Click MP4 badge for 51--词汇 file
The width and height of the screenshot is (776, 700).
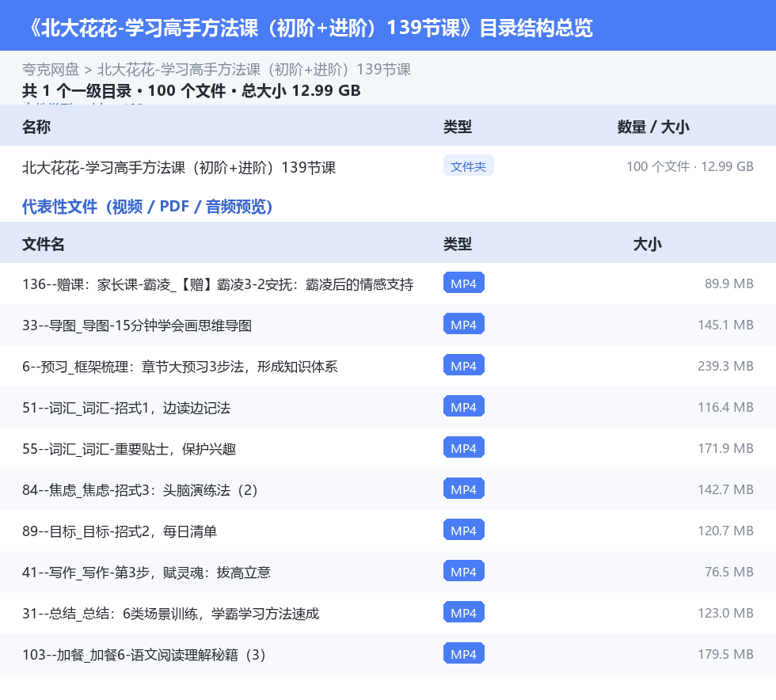pyautogui.click(x=464, y=406)
